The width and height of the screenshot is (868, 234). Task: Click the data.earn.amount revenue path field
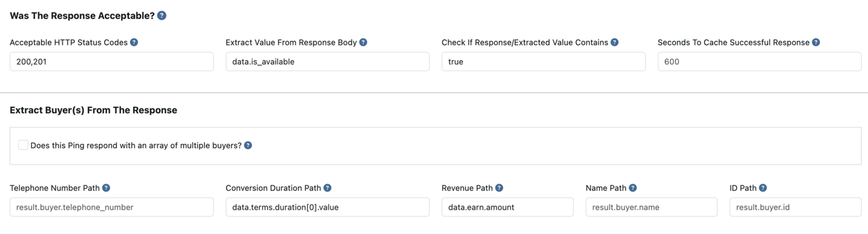pos(508,207)
